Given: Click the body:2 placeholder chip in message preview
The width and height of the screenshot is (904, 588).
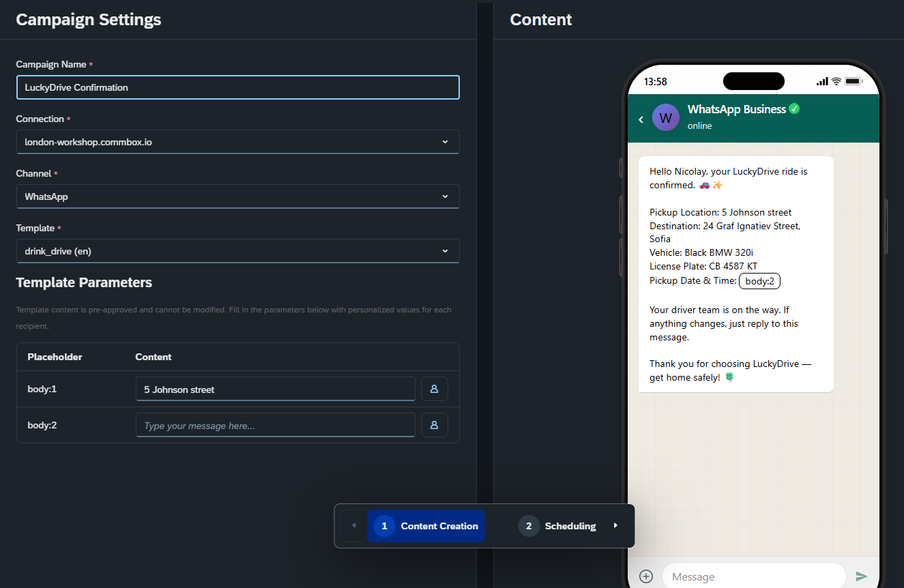Looking at the screenshot, I should pos(759,281).
